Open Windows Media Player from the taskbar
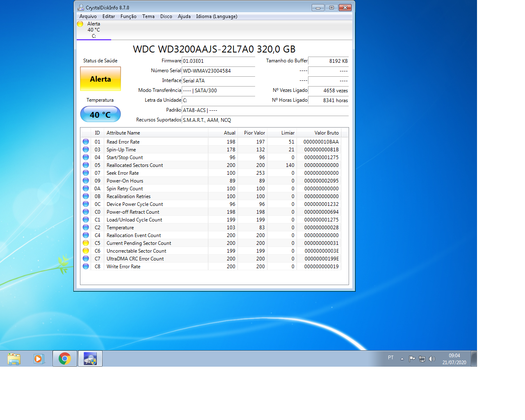Screen dimensions: 525x420 pyautogui.click(x=39, y=359)
